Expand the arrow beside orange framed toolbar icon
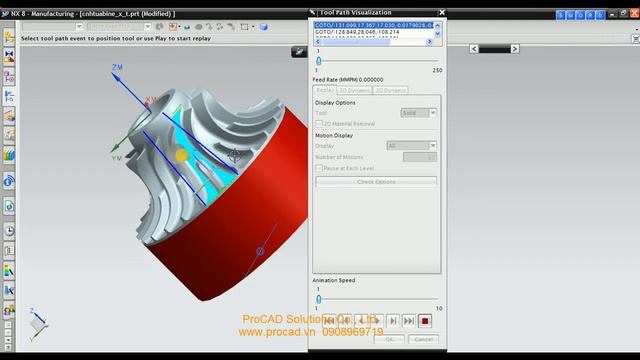This screenshot has width=640, height=360. coord(180,27)
